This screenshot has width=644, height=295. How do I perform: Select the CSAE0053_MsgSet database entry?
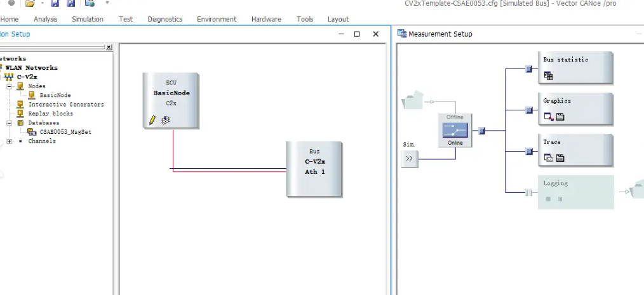point(65,132)
